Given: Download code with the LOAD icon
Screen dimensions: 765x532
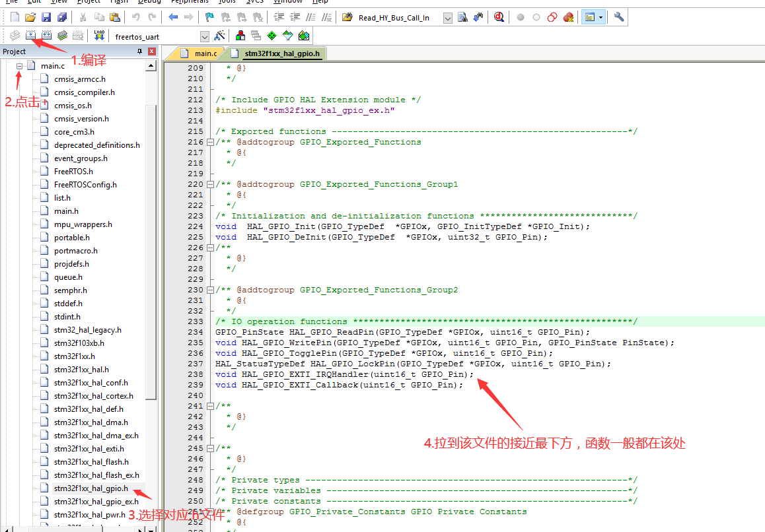Looking at the screenshot, I should tap(99, 35).
